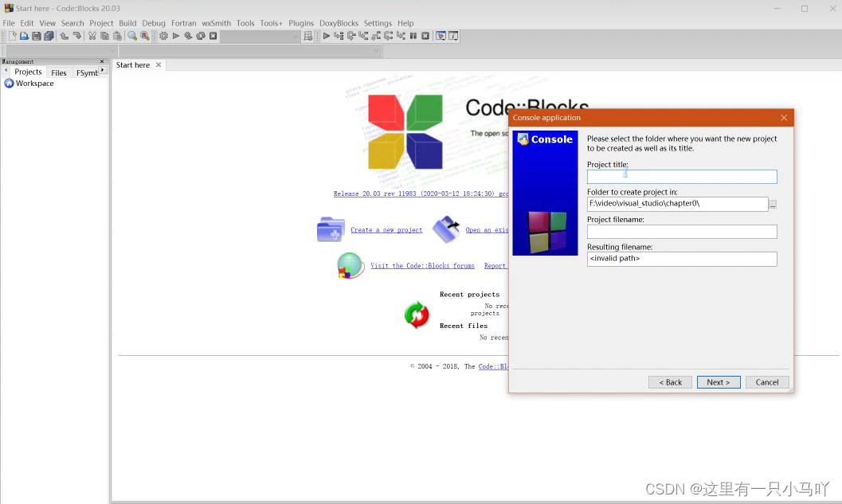Click the Release 20.03 rev link
The height and width of the screenshot is (504, 842).
(421, 193)
